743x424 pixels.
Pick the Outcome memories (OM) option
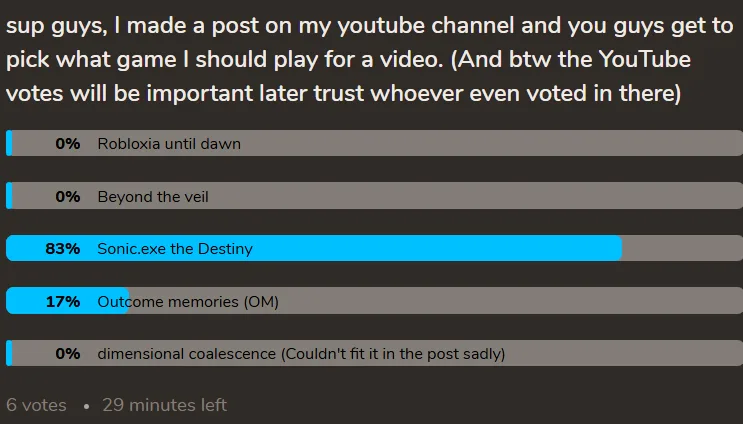point(187,301)
